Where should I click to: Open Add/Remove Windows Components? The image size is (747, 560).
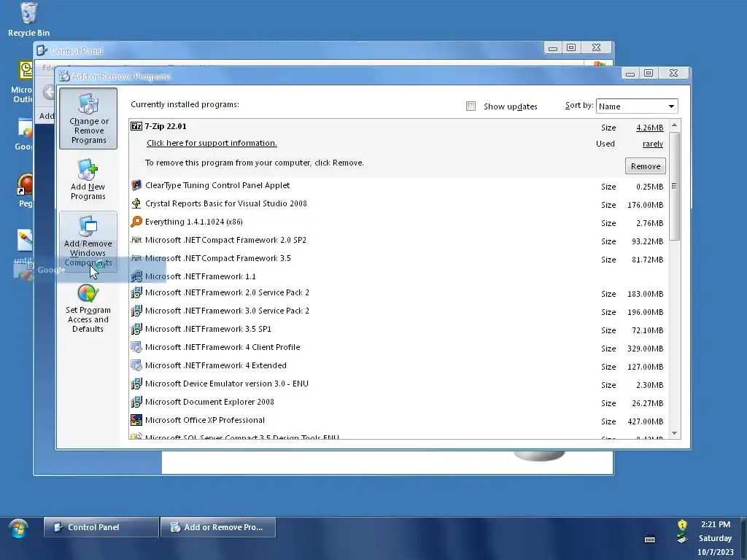(x=88, y=241)
